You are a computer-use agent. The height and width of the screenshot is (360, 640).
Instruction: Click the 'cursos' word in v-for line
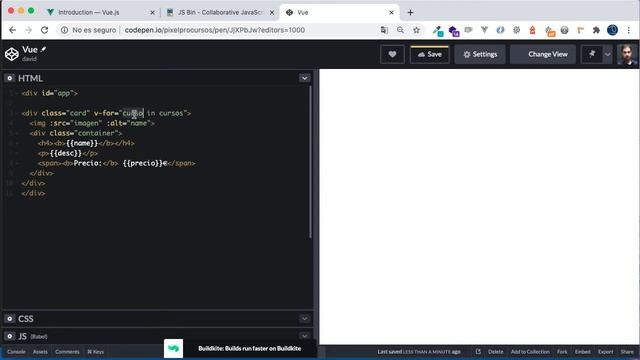[x=171, y=113]
